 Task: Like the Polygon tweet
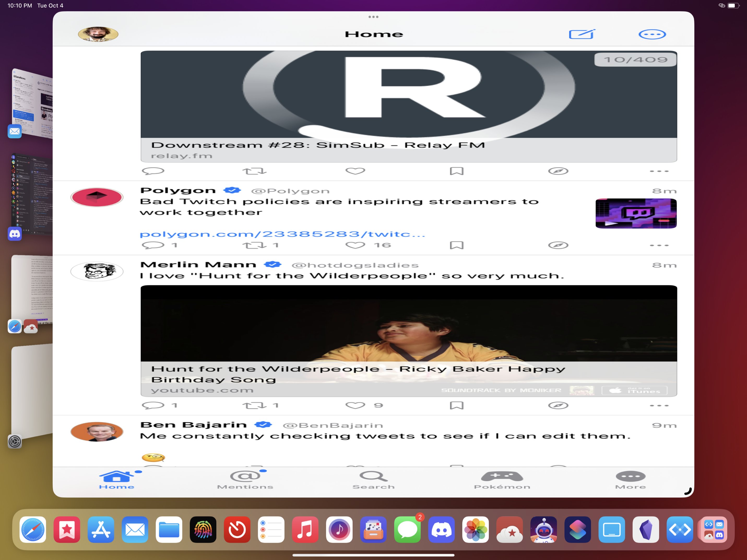click(355, 245)
